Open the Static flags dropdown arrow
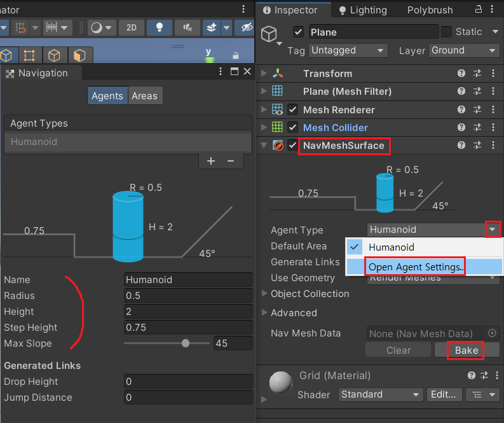The height and width of the screenshot is (423, 504). coord(495,32)
